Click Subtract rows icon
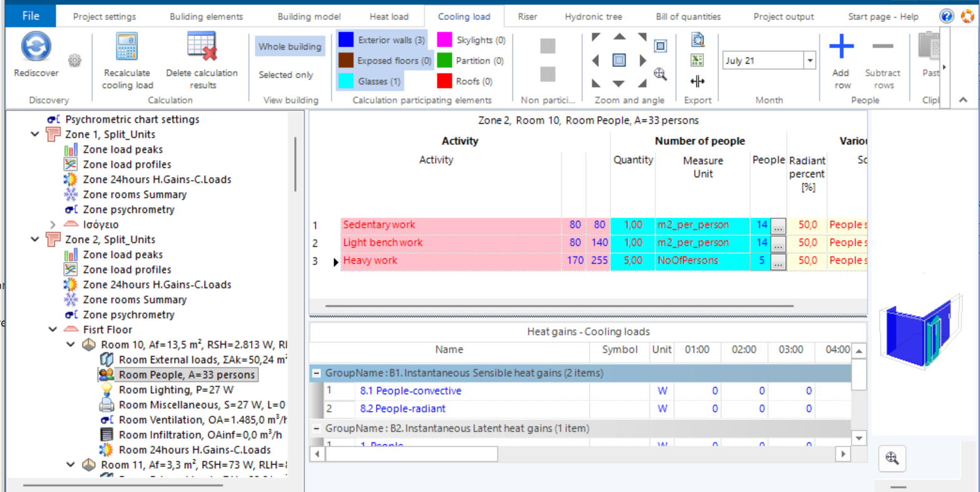 tap(883, 47)
